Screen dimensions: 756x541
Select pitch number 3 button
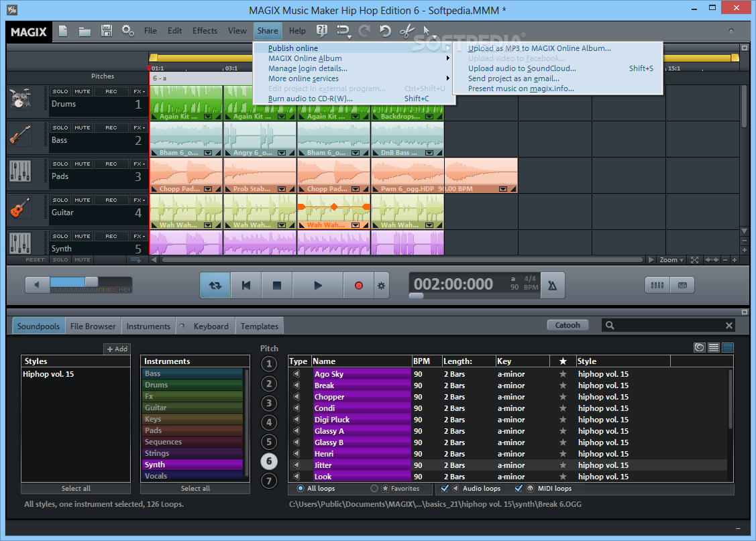(x=269, y=403)
